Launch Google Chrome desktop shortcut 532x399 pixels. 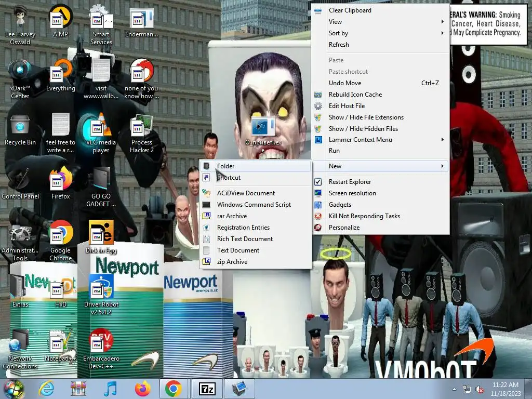pyautogui.click(x=60, y=242)
